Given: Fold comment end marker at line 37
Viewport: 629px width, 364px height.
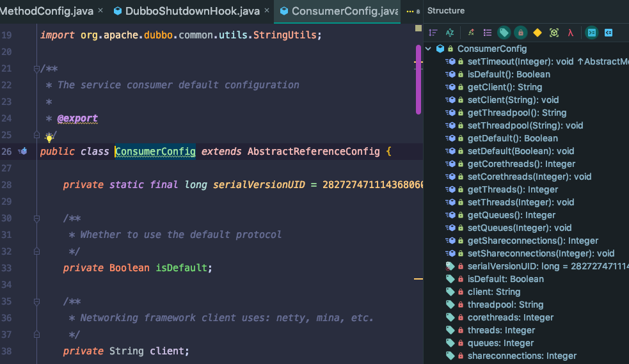Looking at the screenshot, I should click(x=36, y=335).
